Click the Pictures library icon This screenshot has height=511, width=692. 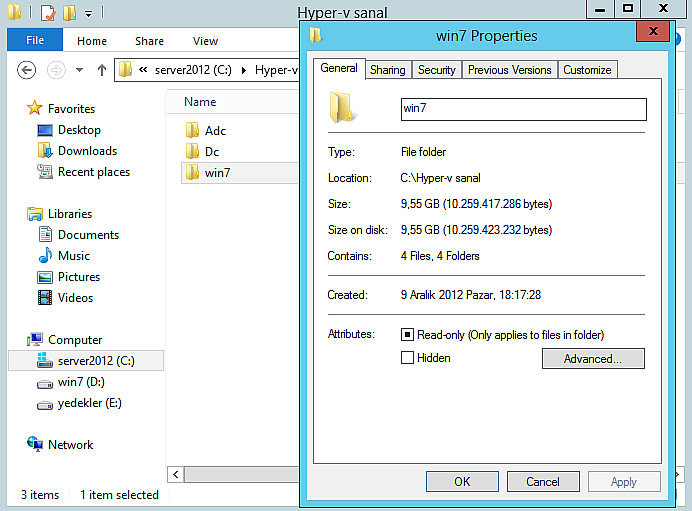(45, 277)
